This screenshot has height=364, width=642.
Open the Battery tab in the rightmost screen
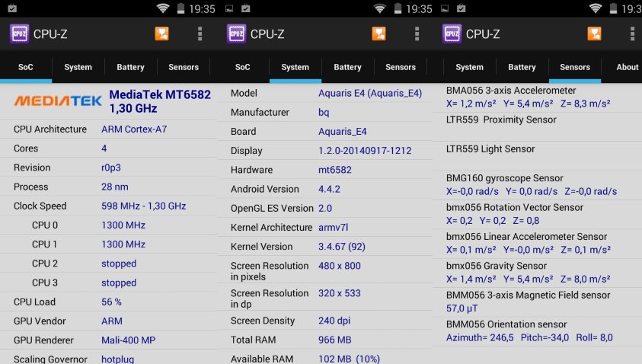522,67
